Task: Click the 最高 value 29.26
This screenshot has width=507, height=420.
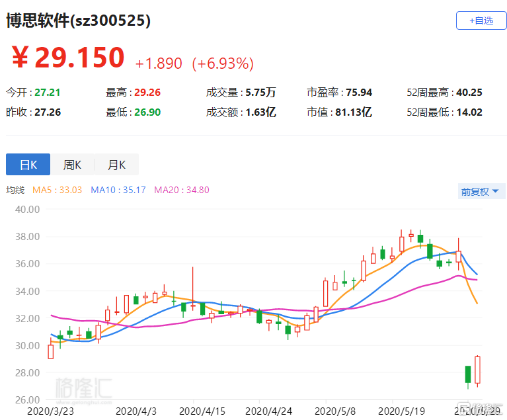Action: [147, 93]
